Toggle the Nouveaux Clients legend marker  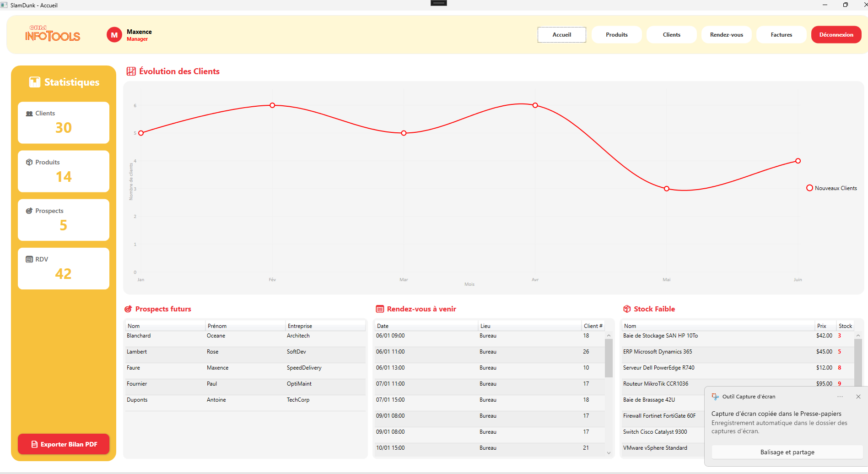tap(809, 188)
